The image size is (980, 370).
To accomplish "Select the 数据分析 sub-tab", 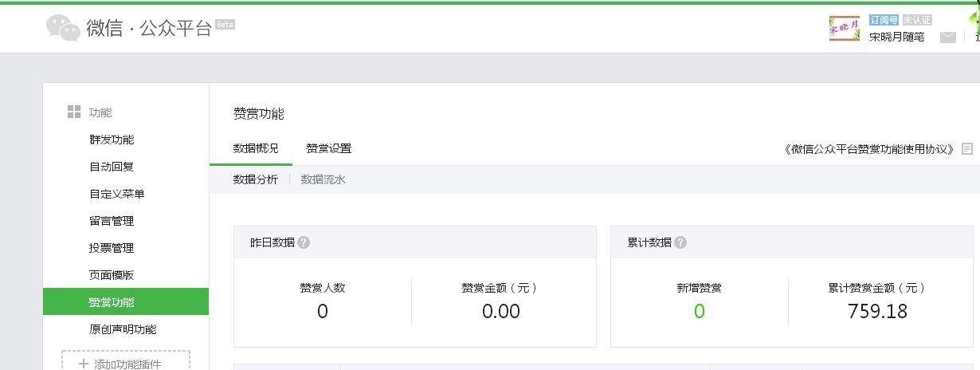I will 256,179.
